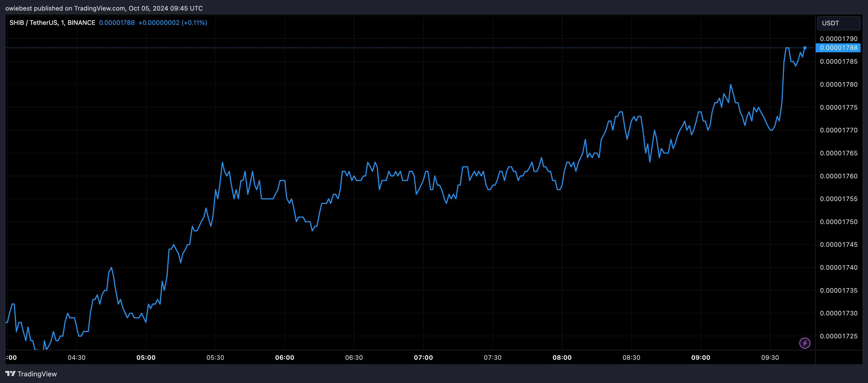Click the 04:30 time axis label
Viewport: 868px width, 383px height.
click(77, 357)
